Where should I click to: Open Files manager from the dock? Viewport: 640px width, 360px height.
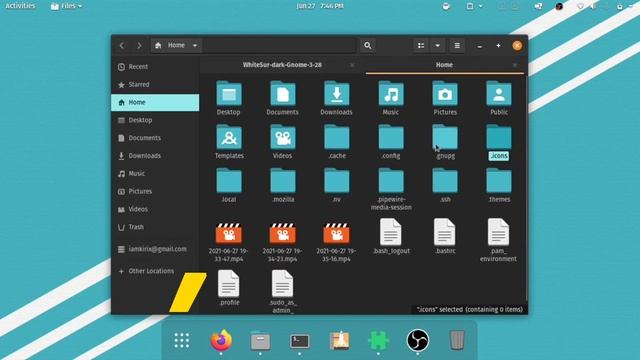click(260, 340)
